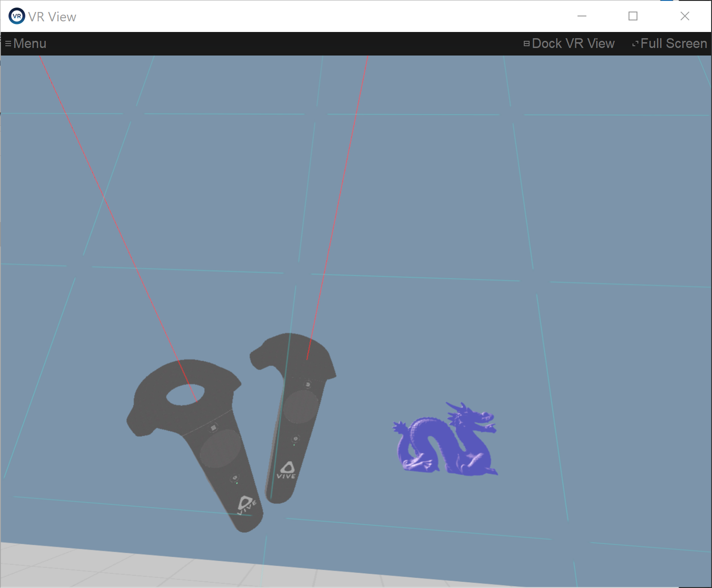The image size is (712, 588).
Task: Click the menu button on right controller
Action: tap(308, 385)
